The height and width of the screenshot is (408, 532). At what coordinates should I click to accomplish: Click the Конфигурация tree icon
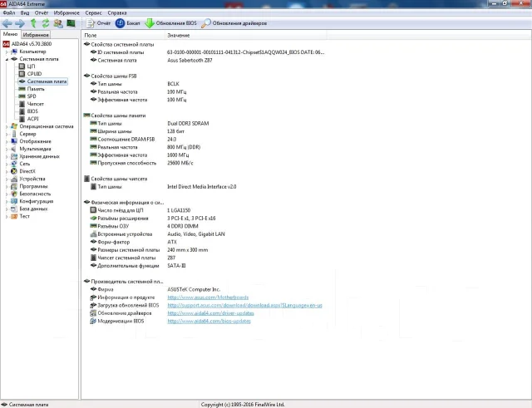coord(14,201)
